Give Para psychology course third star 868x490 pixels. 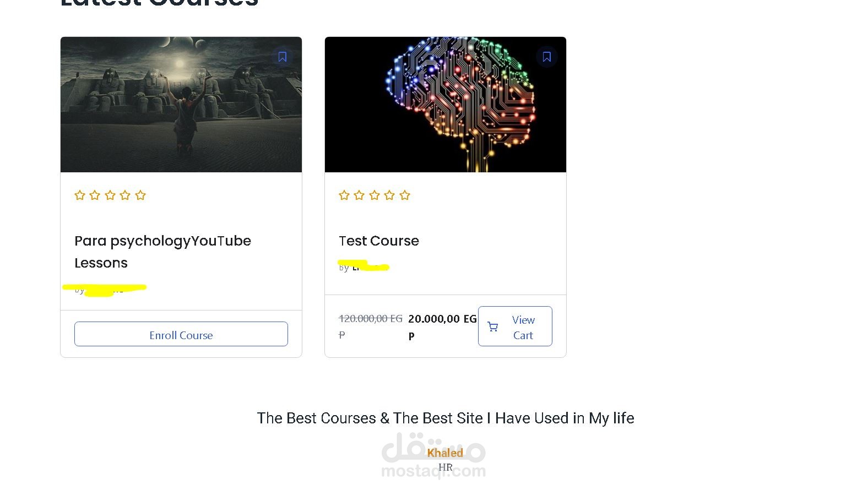[x=110, y=195]
